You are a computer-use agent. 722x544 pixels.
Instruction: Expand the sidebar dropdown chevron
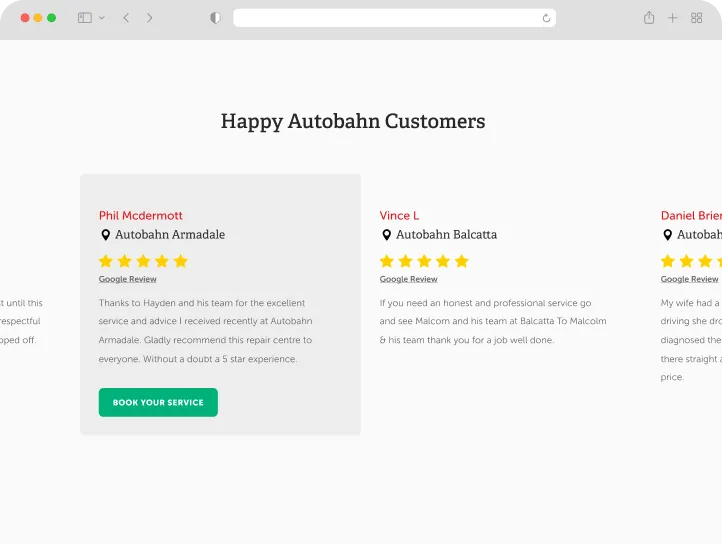coord(102,18)
